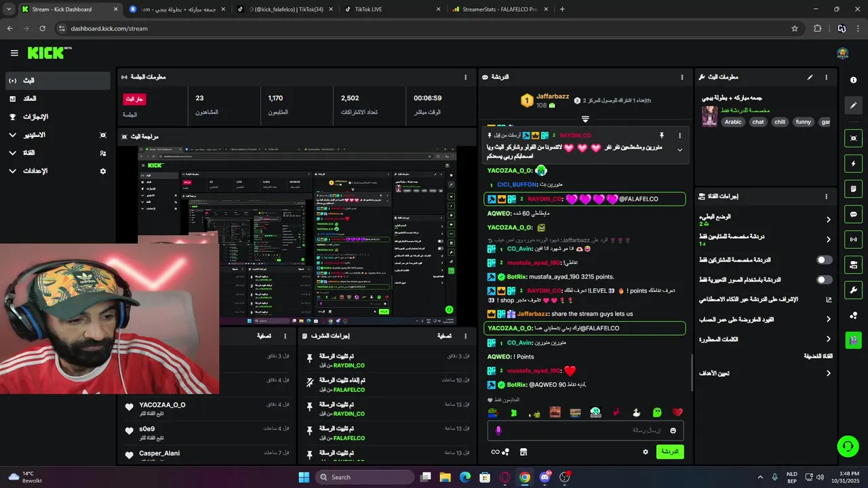Click the chat vertical scrollbar

point(691,371)
